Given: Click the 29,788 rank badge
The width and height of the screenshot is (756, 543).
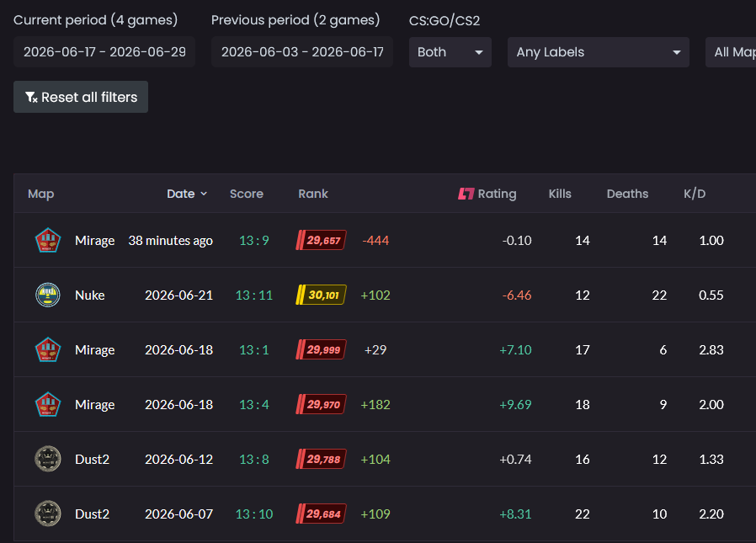Looking at the screenshot, I should click(321, 459).
